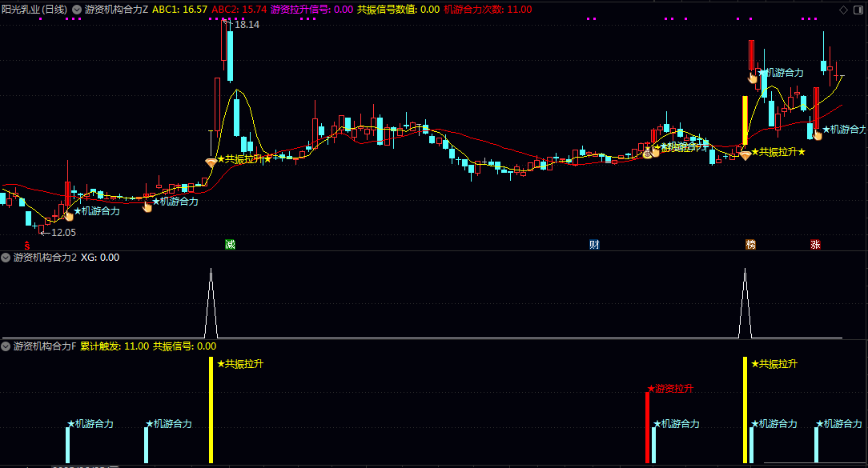Expand the 游资机构合力F indicator menu arrow

point(6,346)
